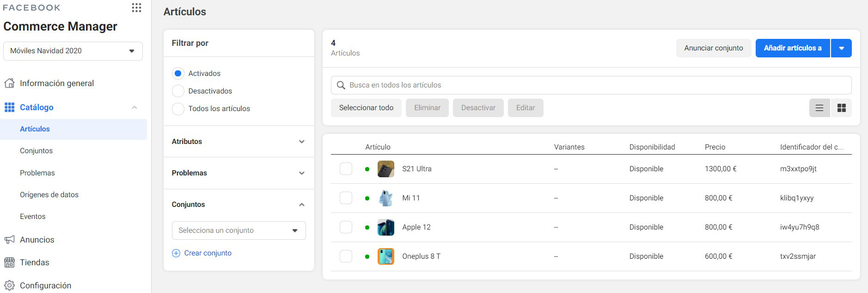The width and height of the screenshot is (868, 293).
Task: Open the Oneplus 8 T product thumbnail
Action: [x=386, y=256]
